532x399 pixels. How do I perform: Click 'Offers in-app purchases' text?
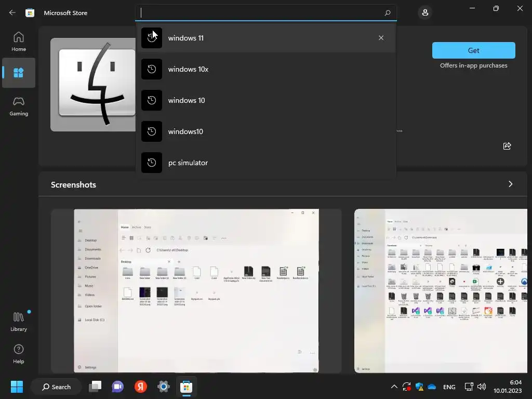point(474,65)
